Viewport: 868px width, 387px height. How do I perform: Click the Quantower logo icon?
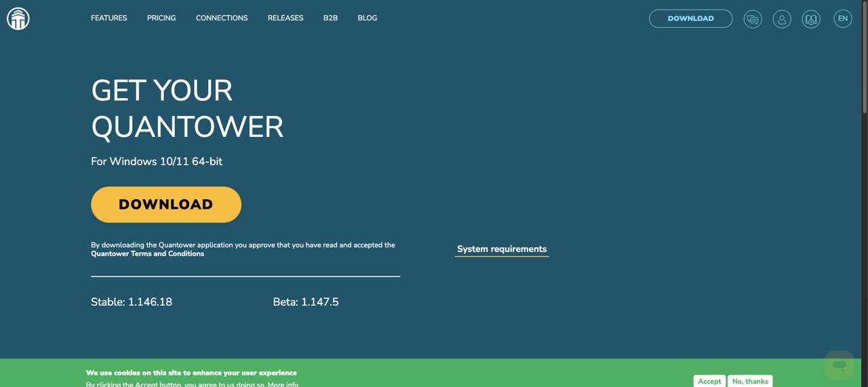[18, 18]
